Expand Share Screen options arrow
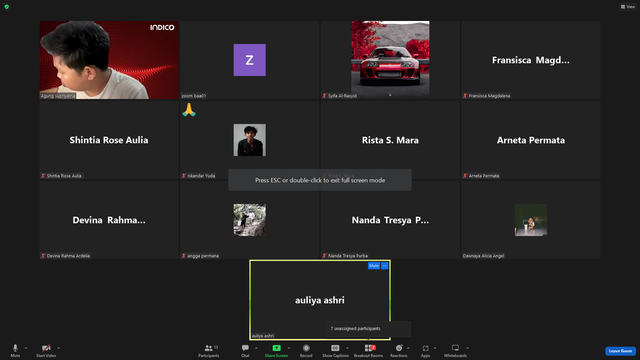The height and width of the screenshot is (360, 640). tap(289, 348)
